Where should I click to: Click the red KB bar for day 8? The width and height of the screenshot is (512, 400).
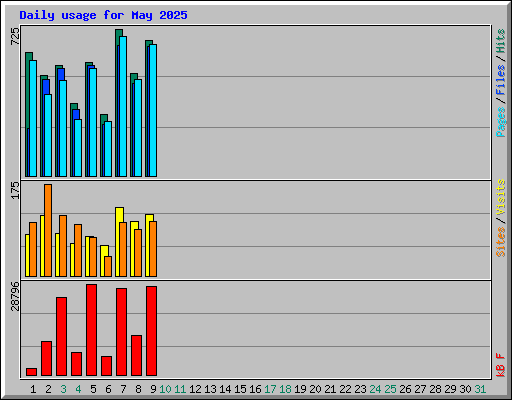(x=136, y=355)
